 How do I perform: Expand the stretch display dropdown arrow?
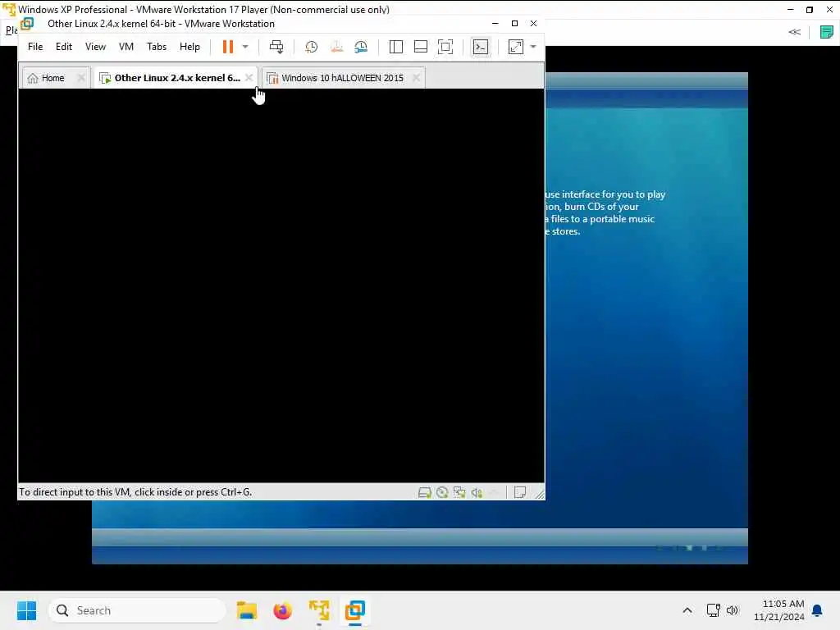tap(533, 47)
